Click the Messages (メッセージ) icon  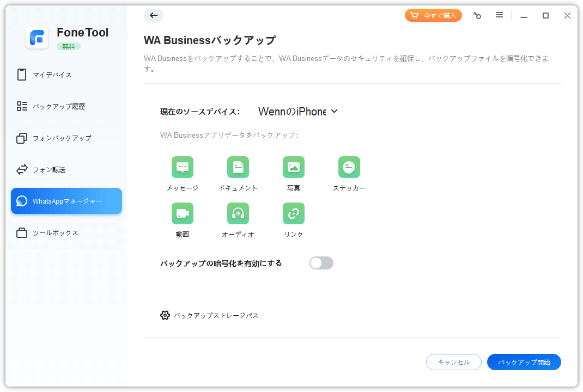182,167
